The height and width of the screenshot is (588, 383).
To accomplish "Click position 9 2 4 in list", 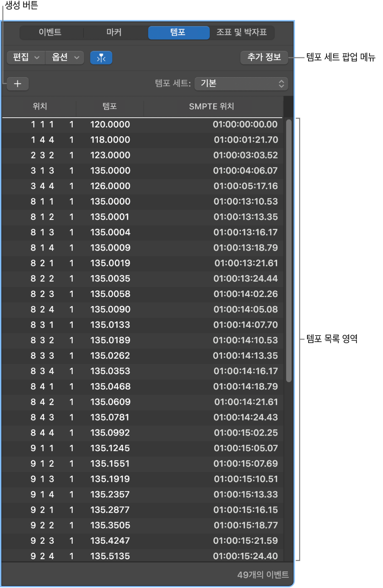I will click(42, 556).
